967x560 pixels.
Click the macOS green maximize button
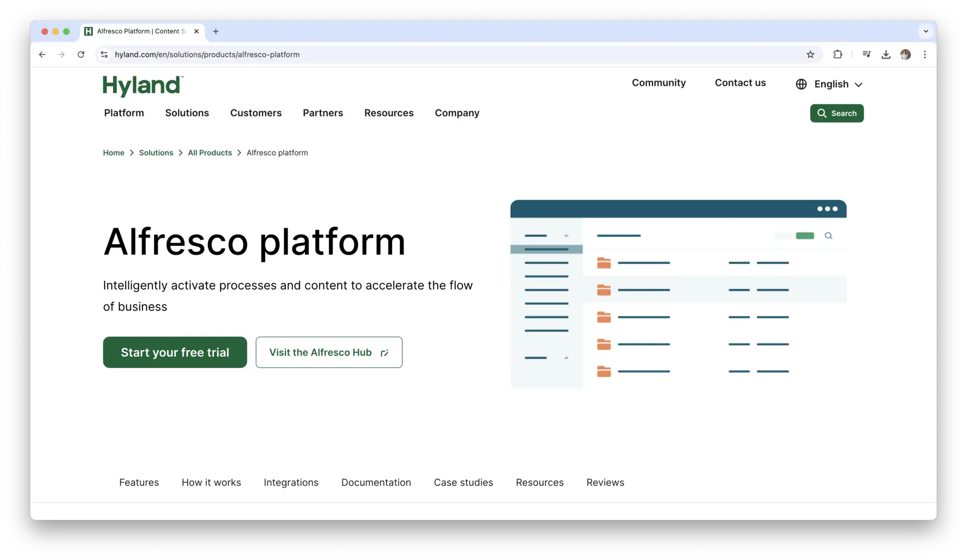[x=66, y=32]
